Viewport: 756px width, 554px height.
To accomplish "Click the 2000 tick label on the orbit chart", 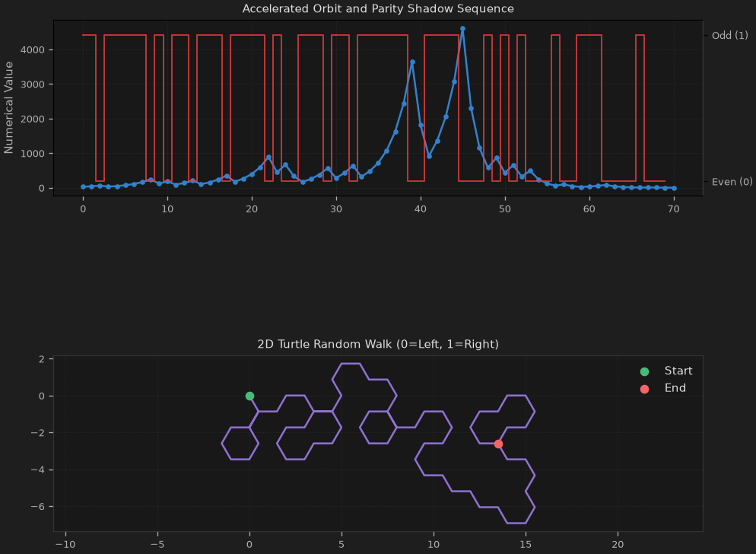I will coord(33,119).
